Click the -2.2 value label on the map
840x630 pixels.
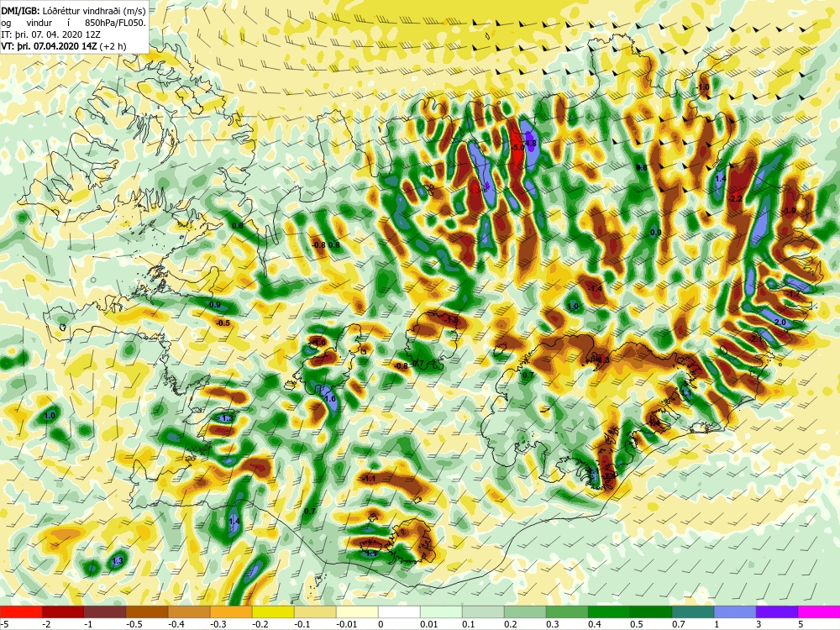click(736, 199)
